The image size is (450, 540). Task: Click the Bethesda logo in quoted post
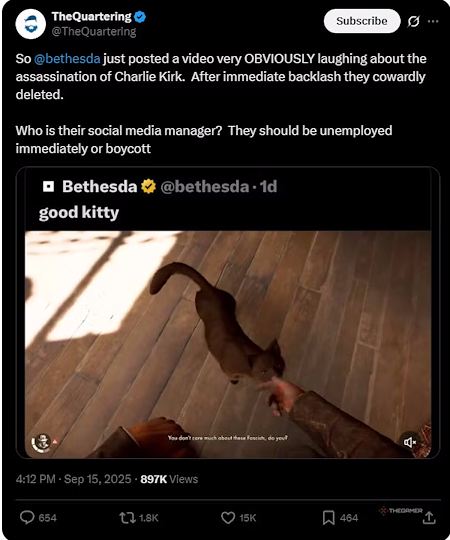(x=48, y=187)
